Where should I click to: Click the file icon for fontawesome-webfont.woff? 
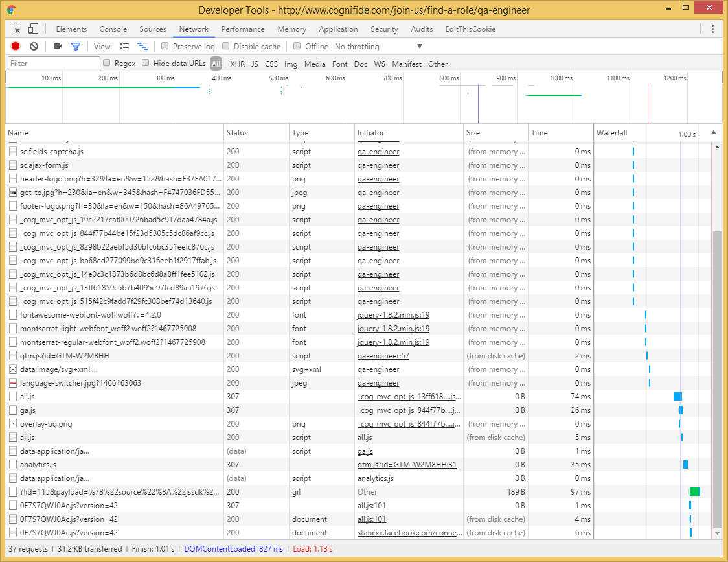tap(13, 314)
